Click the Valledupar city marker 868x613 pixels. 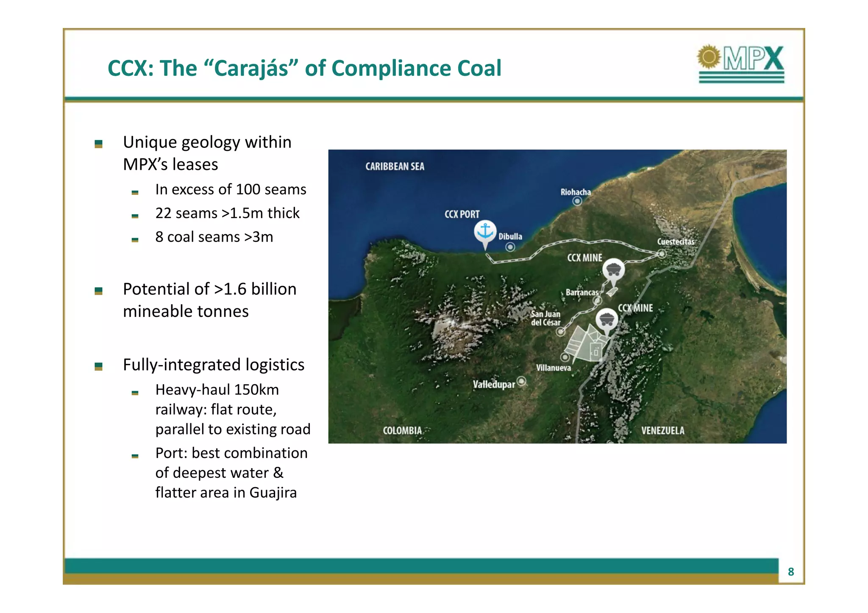point(522,381)
